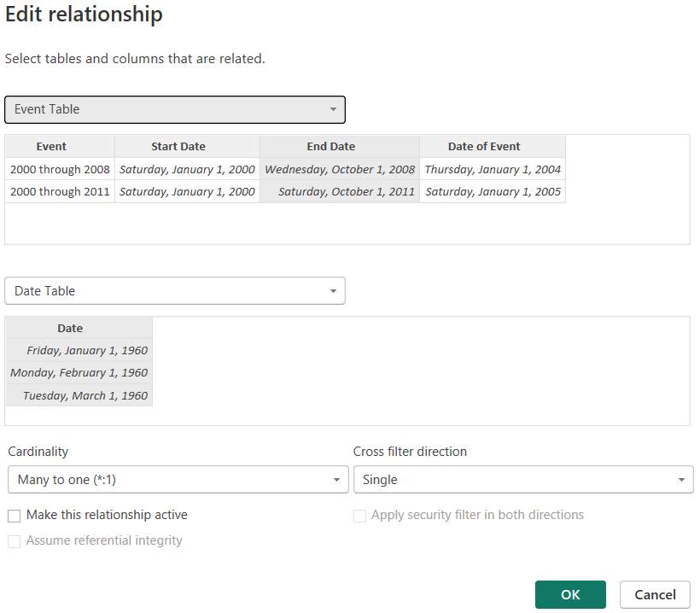
Task: Confirm with the OK button
Action: coord(570,595)
